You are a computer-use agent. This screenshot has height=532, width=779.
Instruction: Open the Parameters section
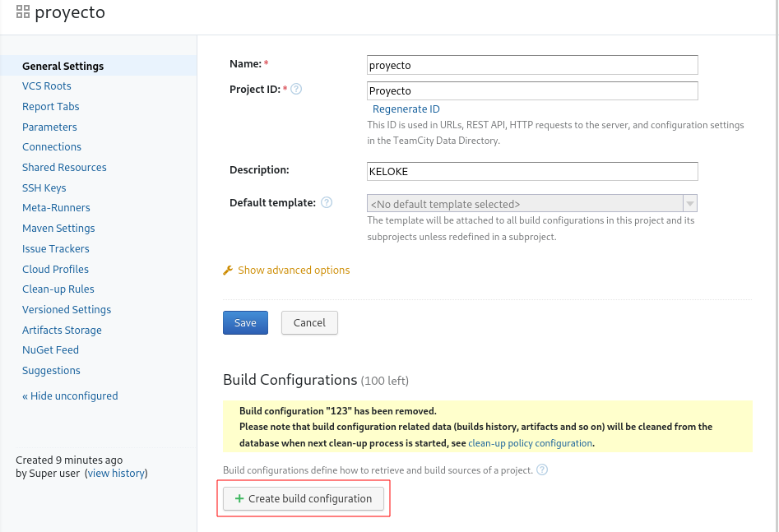49,127
